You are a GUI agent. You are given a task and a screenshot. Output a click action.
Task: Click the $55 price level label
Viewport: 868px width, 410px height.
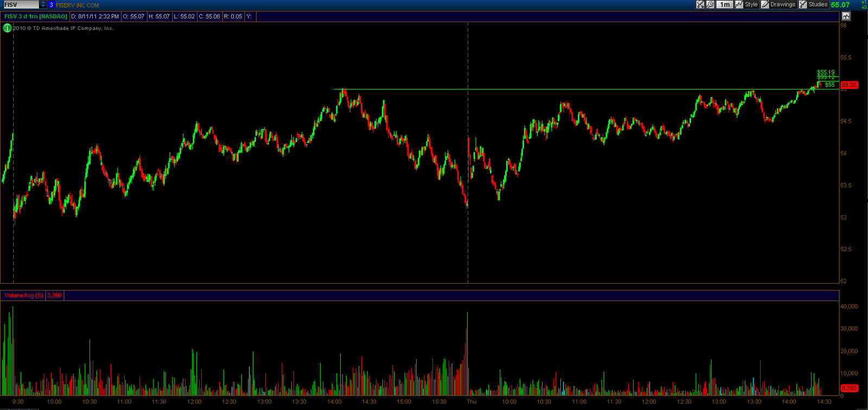pos(829,85)
